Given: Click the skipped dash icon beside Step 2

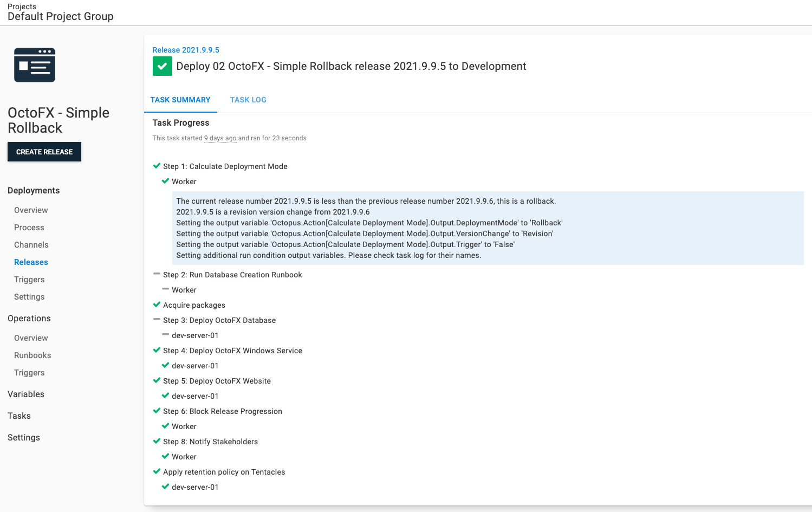Looking at the screenshot, I should (x=157, y=274).
